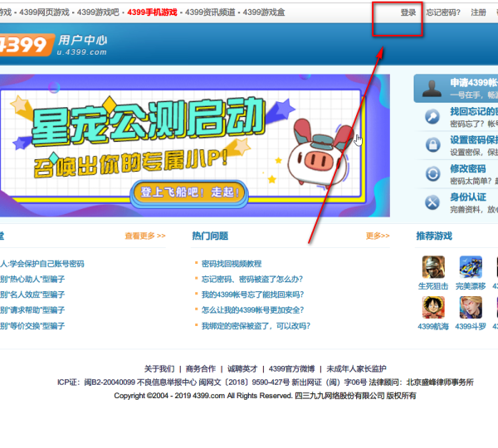Click the 4399 用户中心 logo
The width and height of the screenshot is (498, 448).
pos(52,45)
